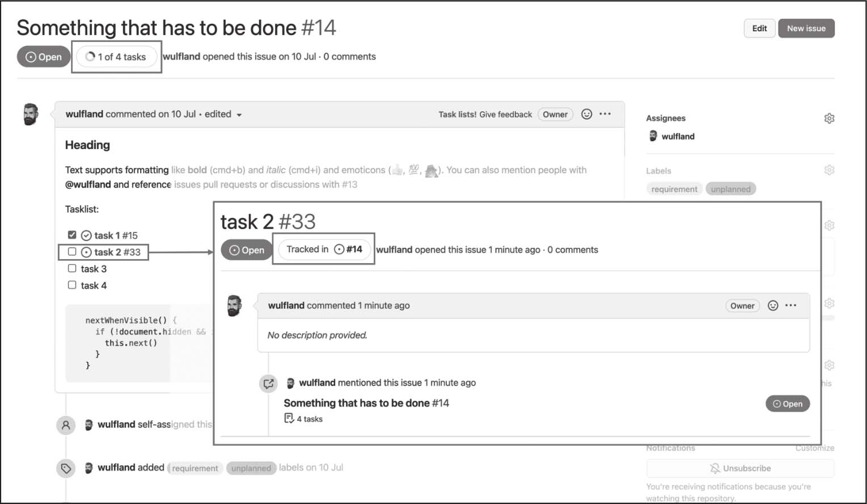Add an emoji reaction on the task 2 comment
This screenshot has width=867, height=504.
coord(773,306)
